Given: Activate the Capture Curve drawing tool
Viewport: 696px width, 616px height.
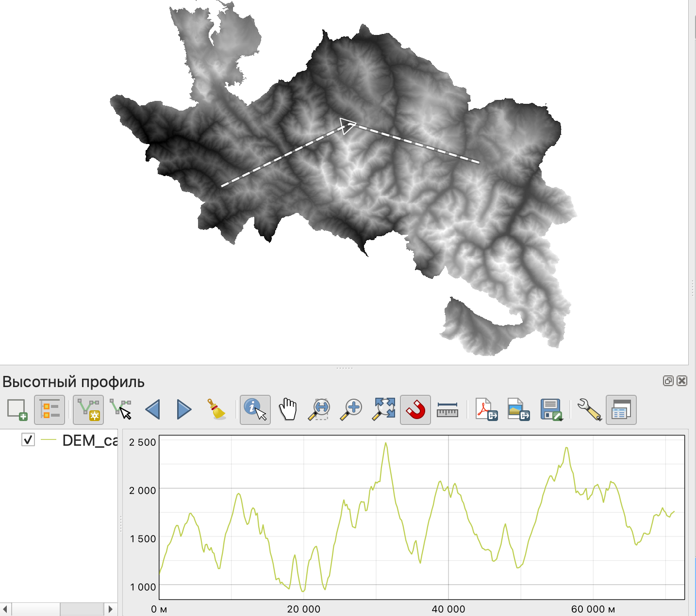Looking at the screenshot, I should [x=88, y=410].
